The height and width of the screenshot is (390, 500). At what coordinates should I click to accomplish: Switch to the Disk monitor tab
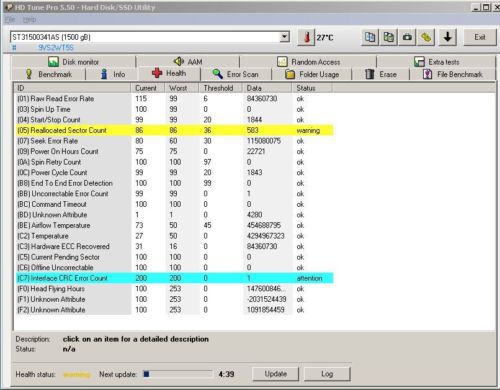tap(73, 62)
